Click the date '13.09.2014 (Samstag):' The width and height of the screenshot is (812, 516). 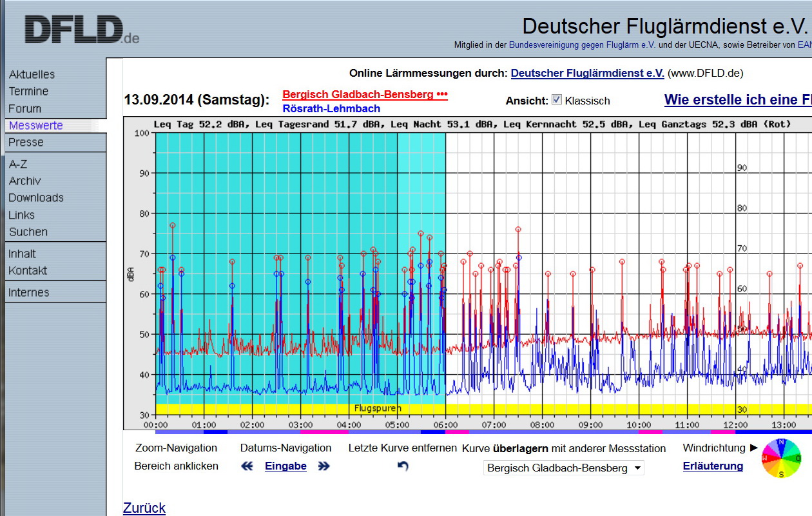point(197,100)
